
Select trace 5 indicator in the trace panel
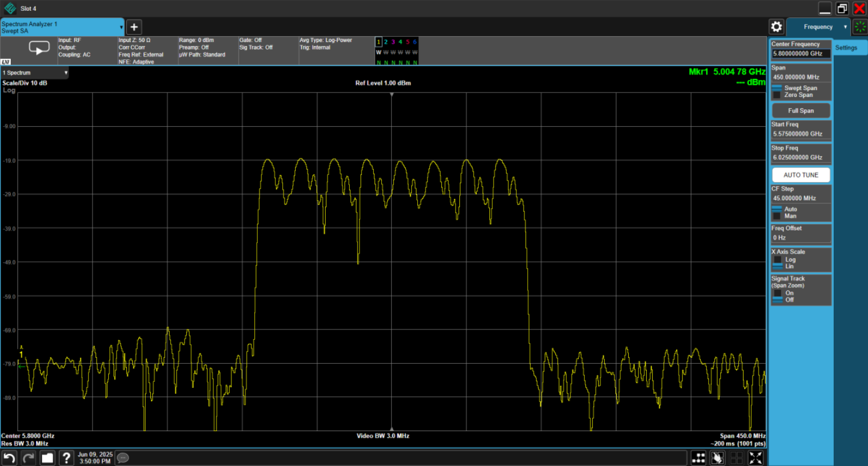click(x=408, y=41)
